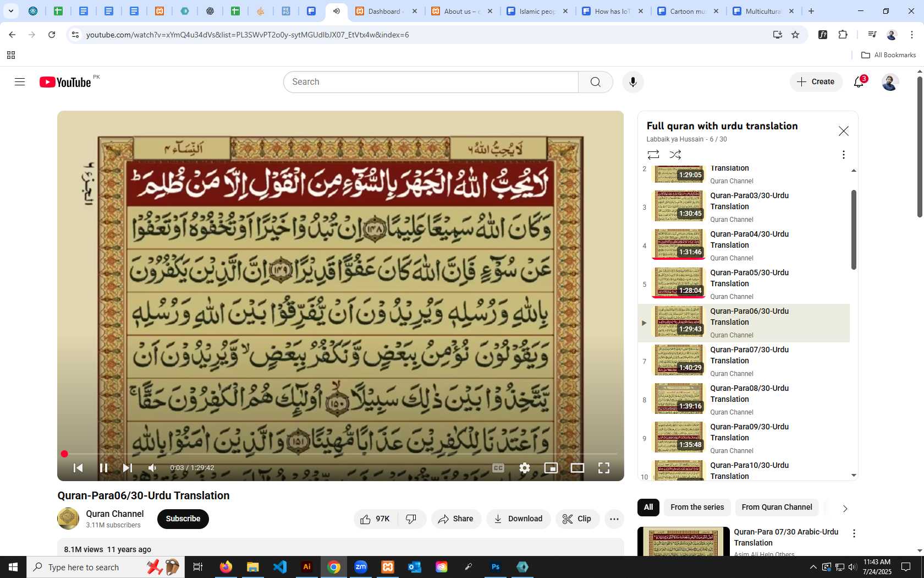
Task: Skip to the next video in playlist
Action: 128,468
